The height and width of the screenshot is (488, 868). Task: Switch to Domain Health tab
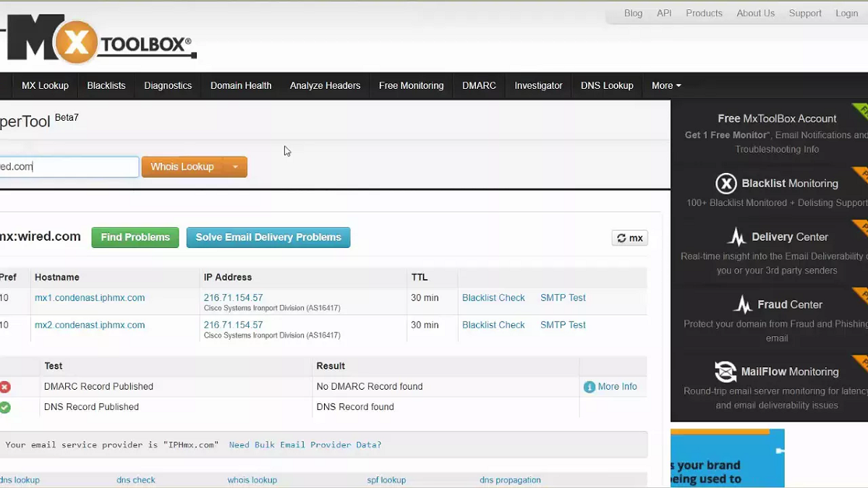coord(241,85)
